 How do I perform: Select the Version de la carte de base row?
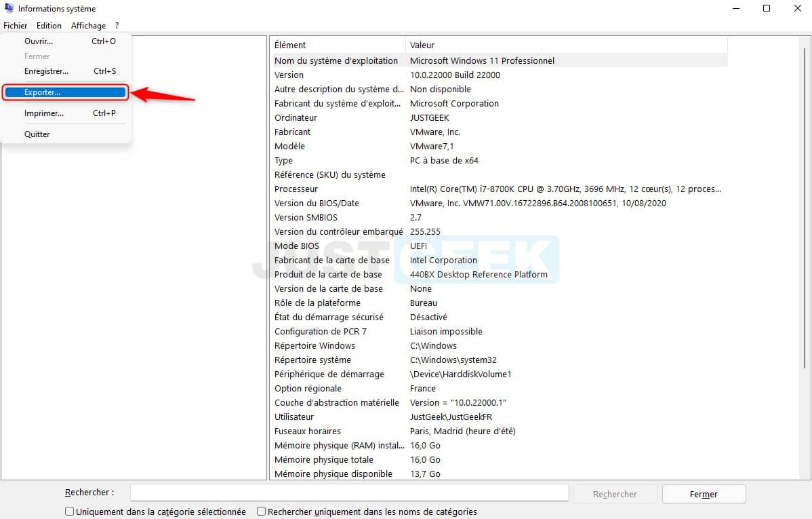tap(499, 289)
